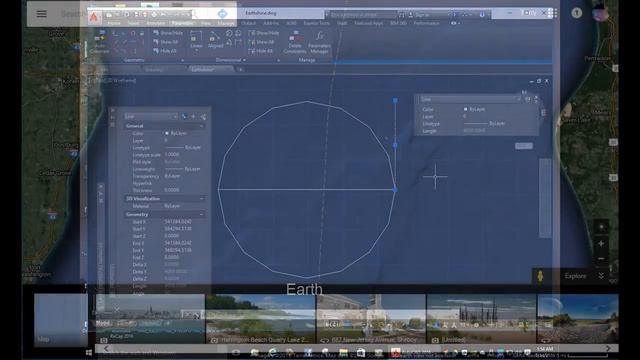Open the Featured Apps ribbon tab
This screenshot has width=640, height=360.
coord(369,23)
